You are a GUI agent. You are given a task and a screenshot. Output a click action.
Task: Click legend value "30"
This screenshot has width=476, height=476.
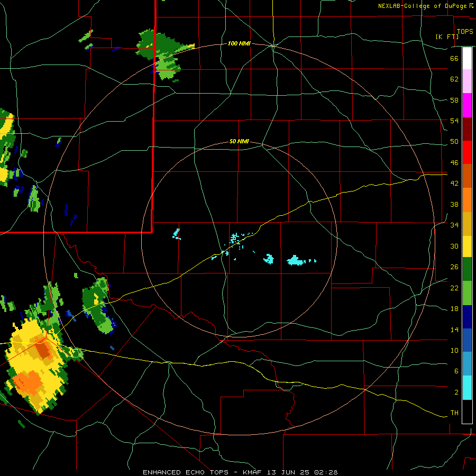(454, 246)
